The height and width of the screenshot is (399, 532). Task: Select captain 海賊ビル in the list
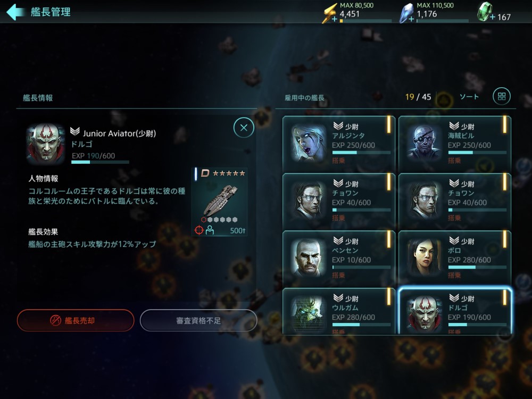coord(455,144)
